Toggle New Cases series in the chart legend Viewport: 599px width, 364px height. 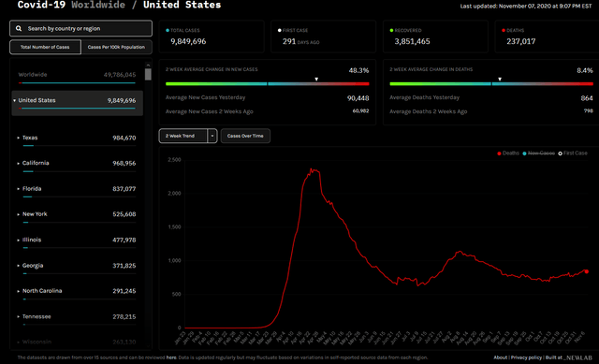[x=539, y=153]
